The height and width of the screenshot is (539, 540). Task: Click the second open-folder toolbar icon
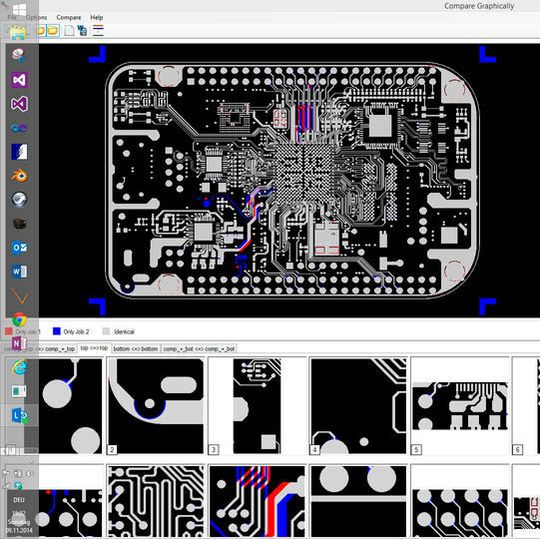[x=53, y=31]
